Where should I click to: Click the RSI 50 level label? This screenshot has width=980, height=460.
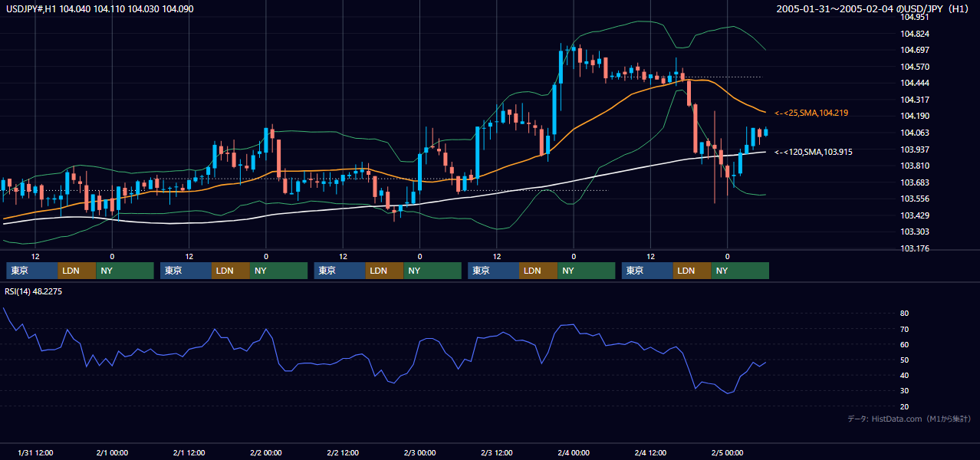(905, 360)
